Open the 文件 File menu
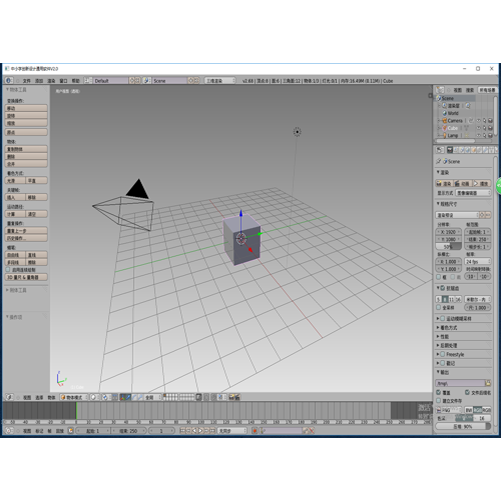This screenshot has height=501, width=501. [27, 80]
